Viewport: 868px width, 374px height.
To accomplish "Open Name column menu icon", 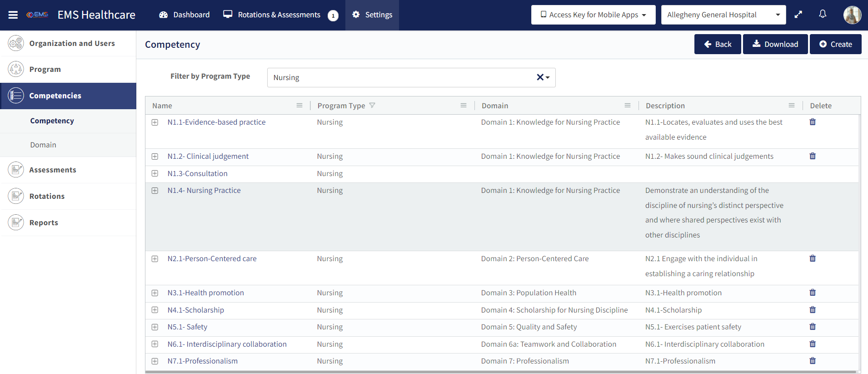I will pyautogui.click(x=299, y=106).
